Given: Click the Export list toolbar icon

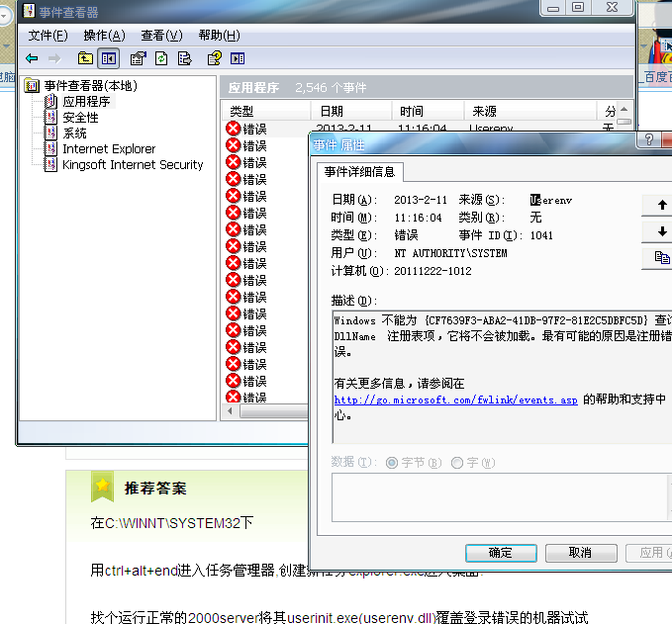Looking at the screenshot, I should [185, 58].
